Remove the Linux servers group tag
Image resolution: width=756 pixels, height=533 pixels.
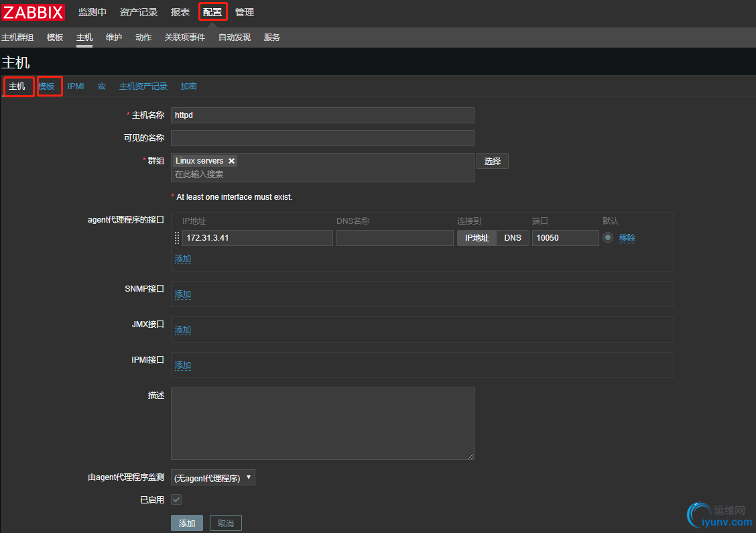point(232,161)
